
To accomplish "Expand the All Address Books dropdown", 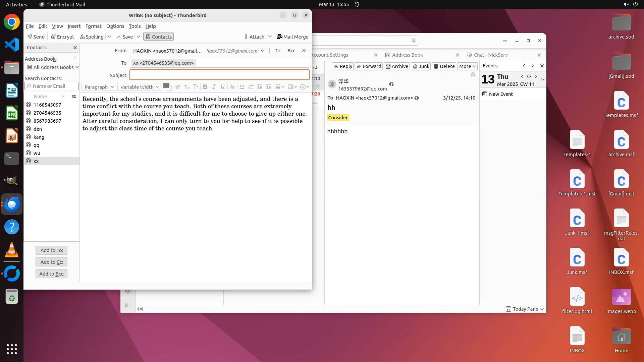I will [x=52, y=67].
